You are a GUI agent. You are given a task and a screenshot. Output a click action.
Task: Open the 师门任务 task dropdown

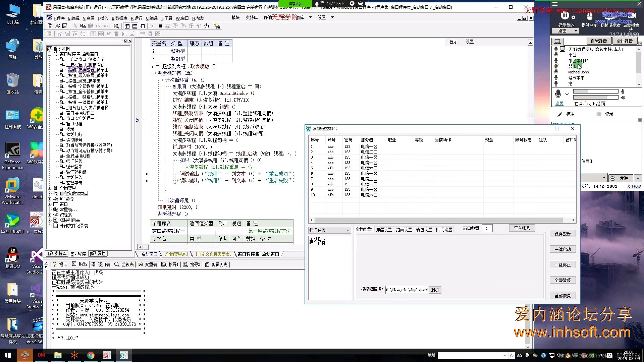coord(329,230)
